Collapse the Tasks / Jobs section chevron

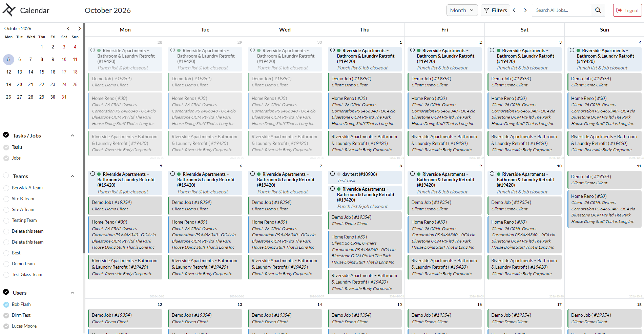[72, 135]
